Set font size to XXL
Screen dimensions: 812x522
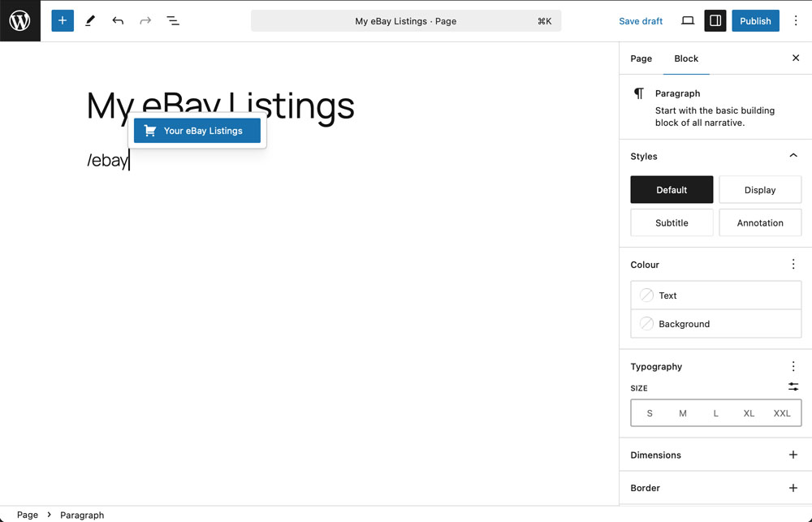[x=782, y=413]
